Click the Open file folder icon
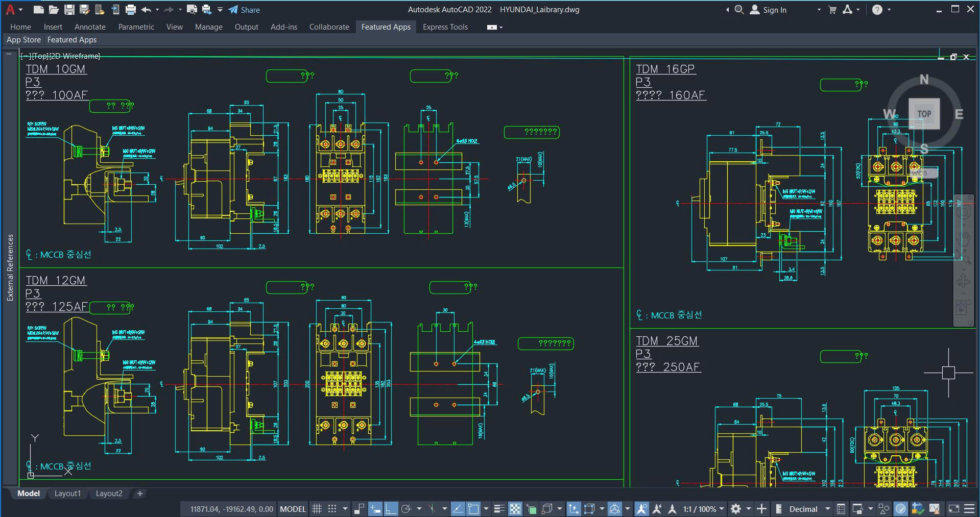 54,9
